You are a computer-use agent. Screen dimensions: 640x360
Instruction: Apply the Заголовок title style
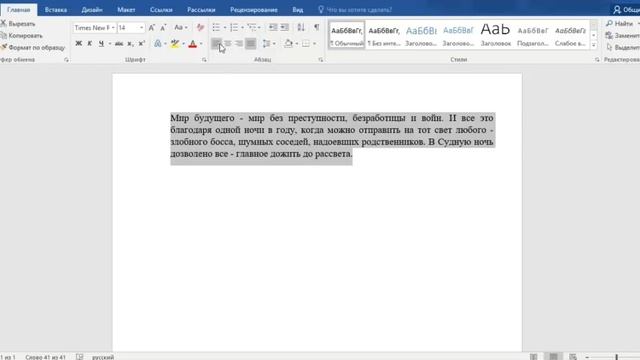(496, 35)
